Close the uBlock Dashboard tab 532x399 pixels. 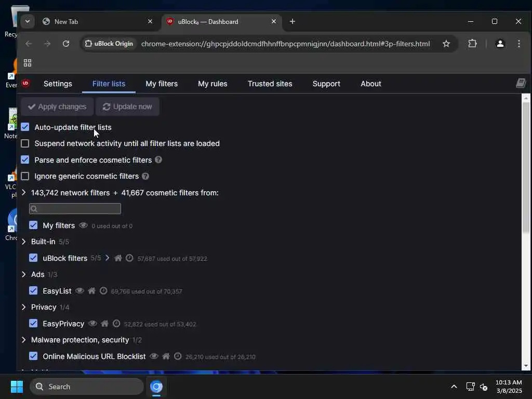point(273,21)
